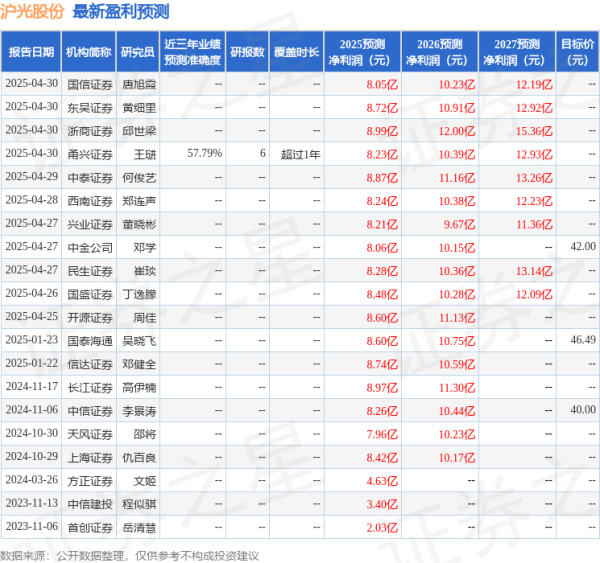
Task: Select the 目标价 column header
Action: pyautogui.click(x=576, y=52)
